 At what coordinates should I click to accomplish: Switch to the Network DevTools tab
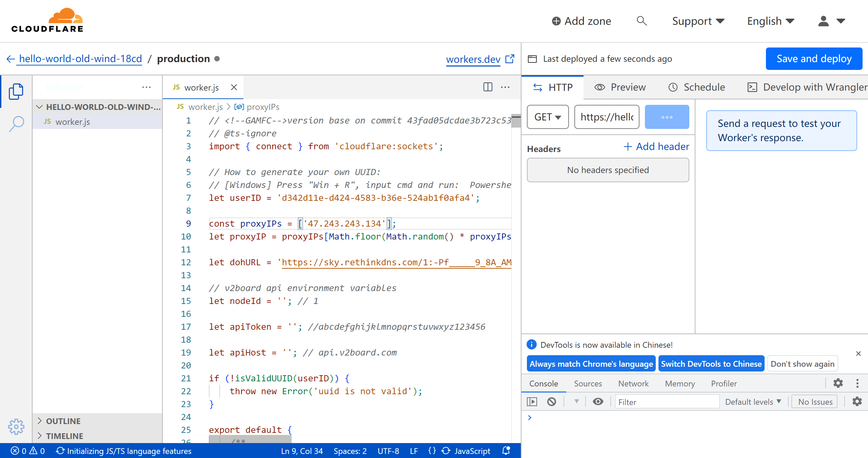(x=633, y=383)
